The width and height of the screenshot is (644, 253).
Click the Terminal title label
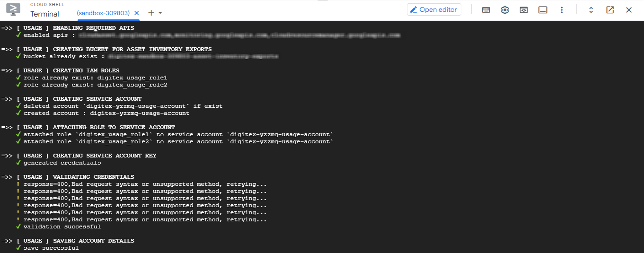coord(45,14)
